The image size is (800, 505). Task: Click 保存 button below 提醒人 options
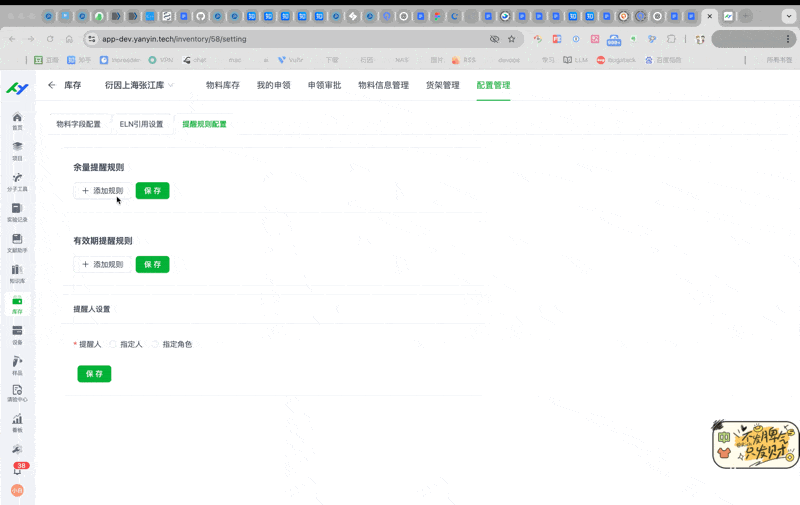94,374
